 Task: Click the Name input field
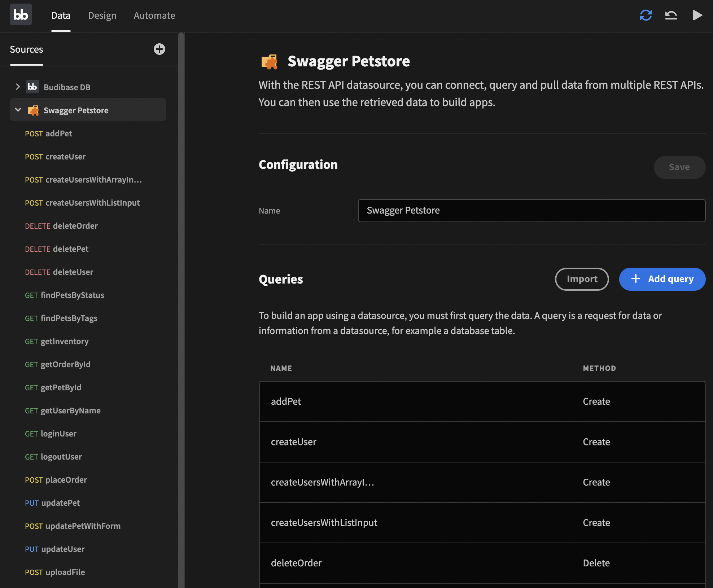(x=531, y=211)
